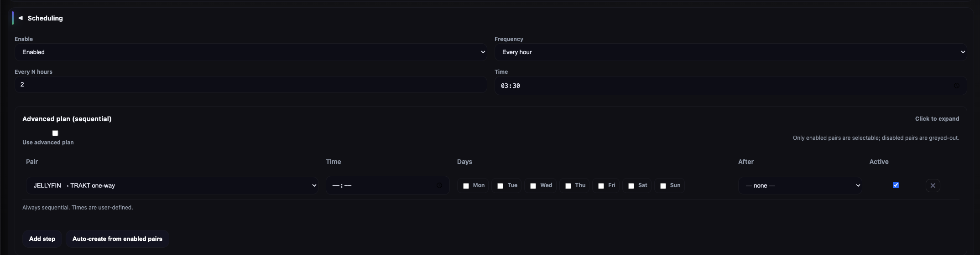Click the Click to expand text

pos(937,119)
